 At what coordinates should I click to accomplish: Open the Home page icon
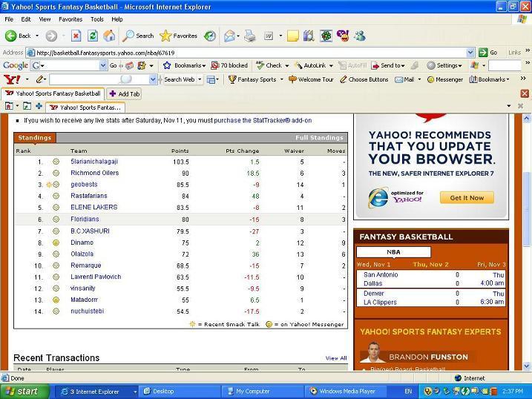tap(109, 36)
